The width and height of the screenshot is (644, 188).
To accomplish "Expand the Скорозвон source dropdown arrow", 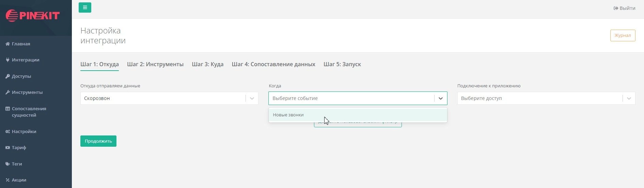I will pyautogui.click(x=252, y=98).
